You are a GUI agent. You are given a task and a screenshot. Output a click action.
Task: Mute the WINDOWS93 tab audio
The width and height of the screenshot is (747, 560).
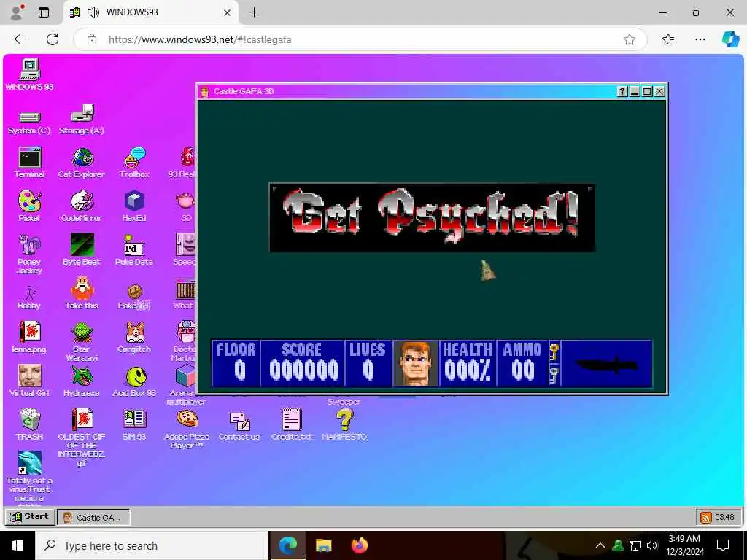point(93,12)
